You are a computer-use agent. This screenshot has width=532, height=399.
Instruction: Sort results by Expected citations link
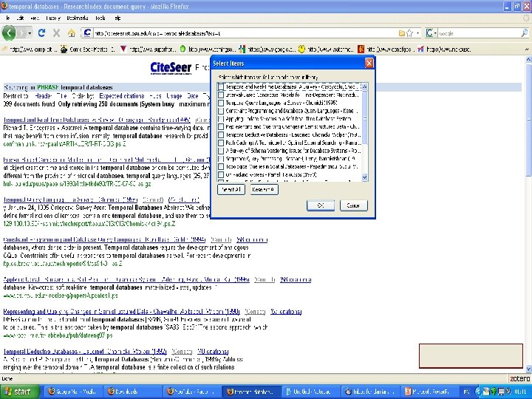point(121,96)
